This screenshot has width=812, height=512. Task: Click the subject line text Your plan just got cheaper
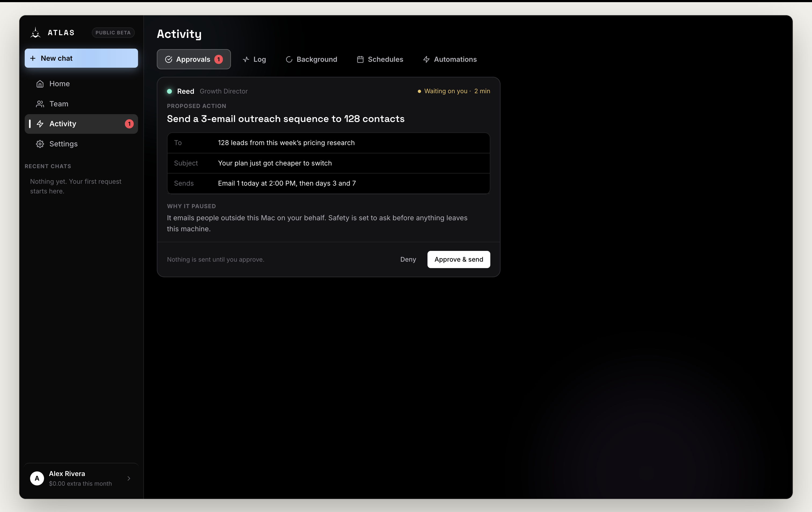[275, 163]
